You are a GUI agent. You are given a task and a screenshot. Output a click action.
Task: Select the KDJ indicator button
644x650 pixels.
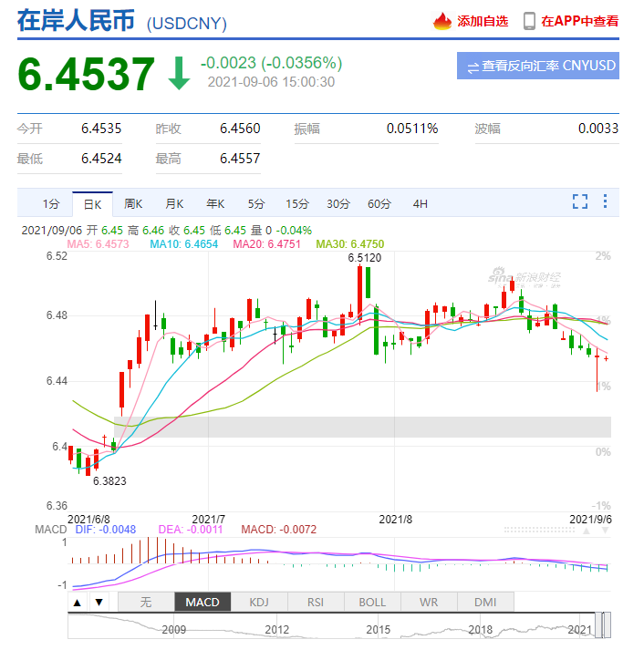point(259,602)
